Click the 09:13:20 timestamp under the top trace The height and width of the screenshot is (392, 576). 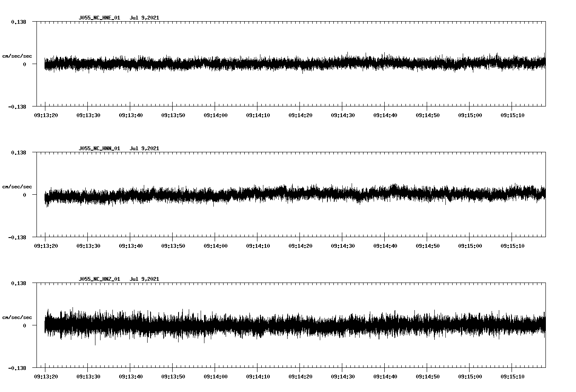[47, 114]
